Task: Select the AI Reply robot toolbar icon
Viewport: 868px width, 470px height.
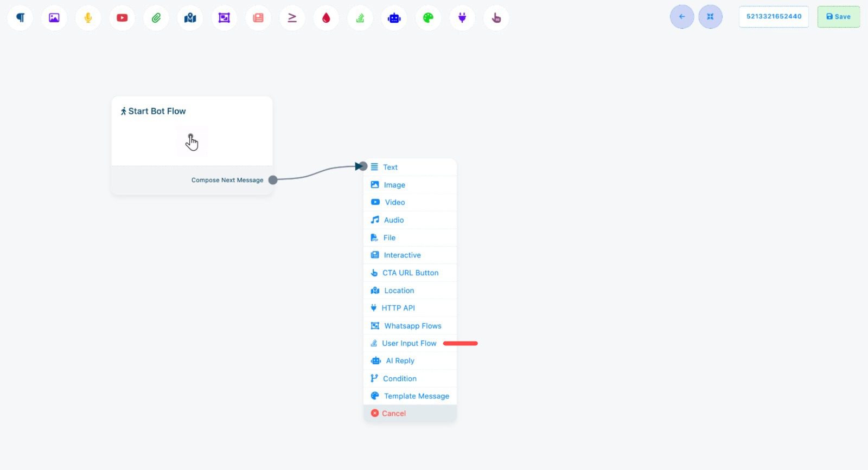Action: 394,18
